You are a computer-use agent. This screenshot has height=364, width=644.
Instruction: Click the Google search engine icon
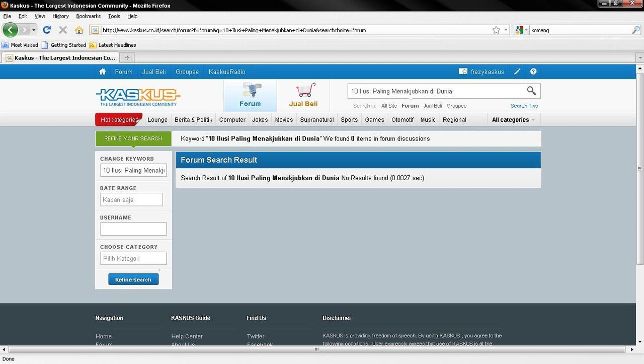[x=519, y=30]
